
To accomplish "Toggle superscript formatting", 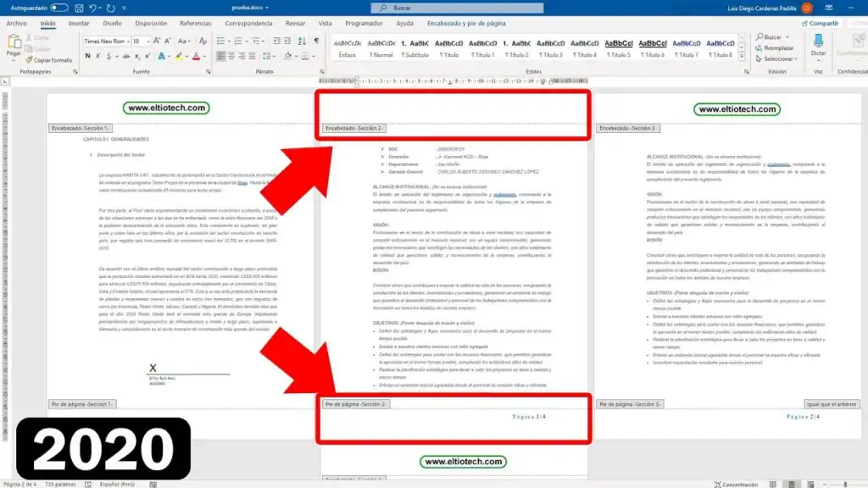I will [147, 56].
